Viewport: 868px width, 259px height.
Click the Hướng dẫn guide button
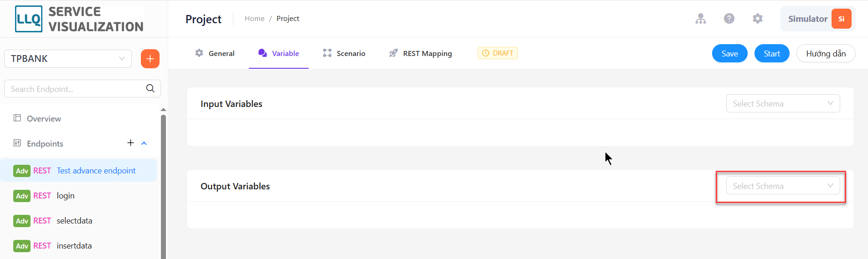pyautogui.click(x=826, y=53)
